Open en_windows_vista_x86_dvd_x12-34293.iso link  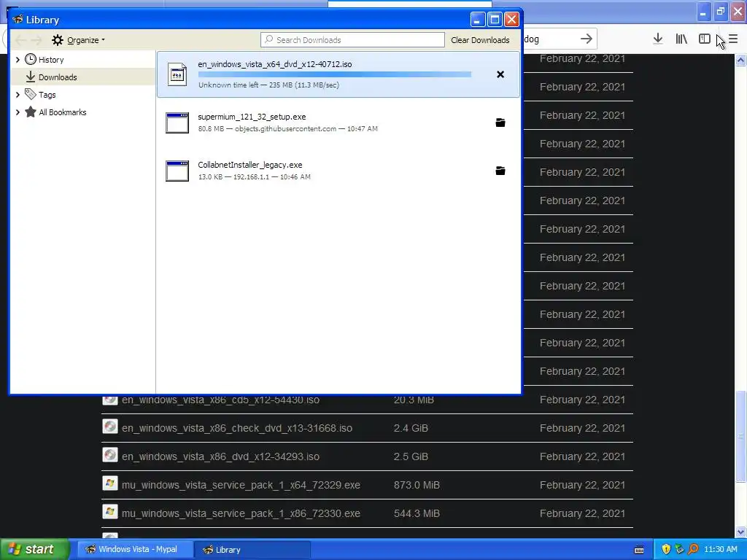coord(220,456)
